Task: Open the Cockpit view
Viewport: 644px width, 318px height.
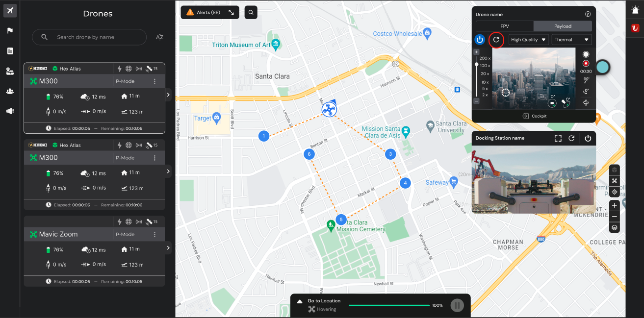Action: point(534,116)
